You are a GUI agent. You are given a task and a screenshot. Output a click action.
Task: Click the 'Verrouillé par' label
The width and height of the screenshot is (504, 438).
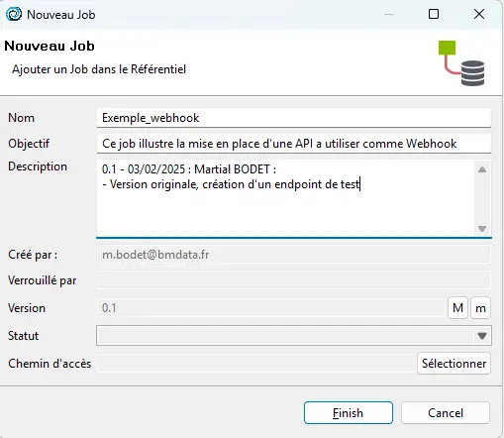pyautogui.click(x=43, y=280)
